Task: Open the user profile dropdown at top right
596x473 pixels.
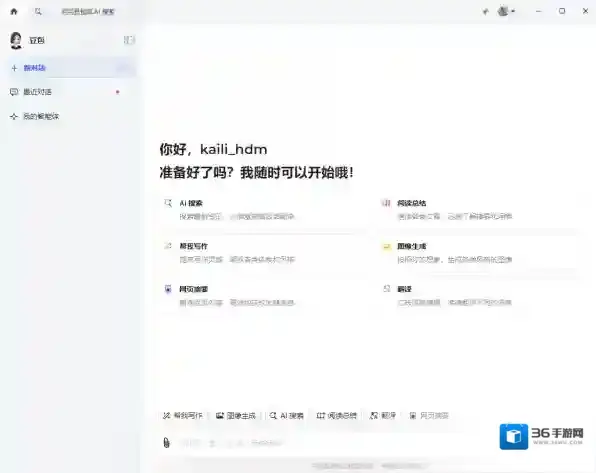Action: [x=506, y=11]
